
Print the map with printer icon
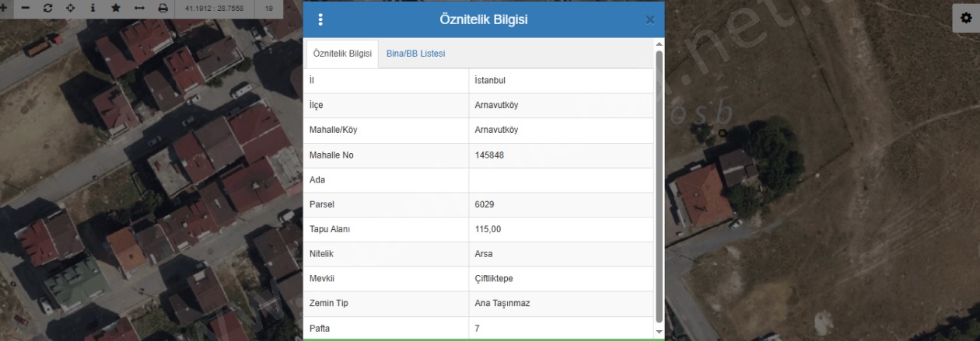pyautogui.click(x=163, y=8)
